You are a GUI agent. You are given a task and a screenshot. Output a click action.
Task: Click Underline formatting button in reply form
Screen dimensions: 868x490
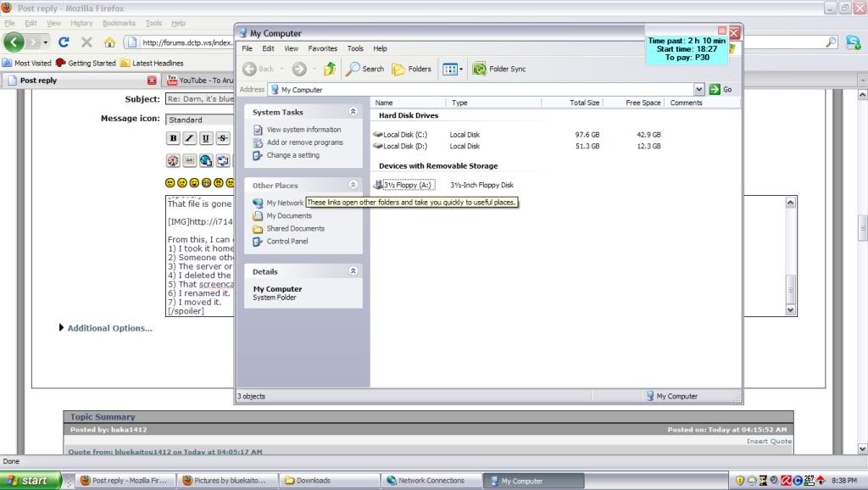(x=206, y=138)
